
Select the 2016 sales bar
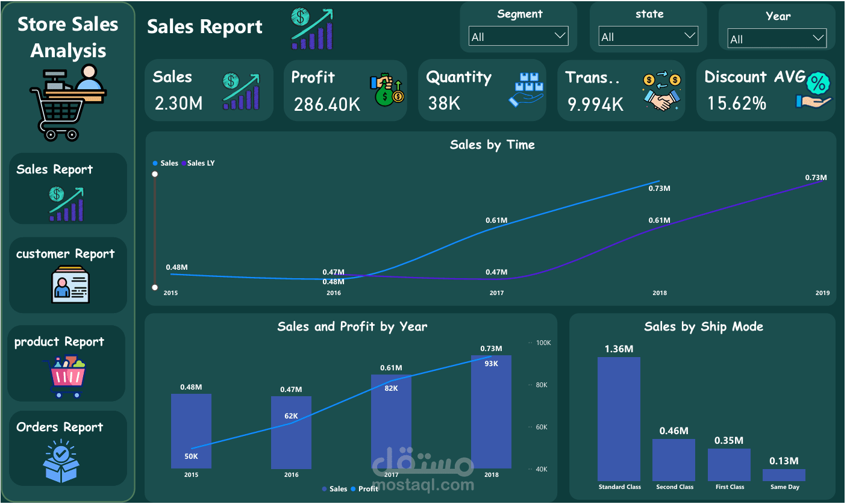[291, 432]
